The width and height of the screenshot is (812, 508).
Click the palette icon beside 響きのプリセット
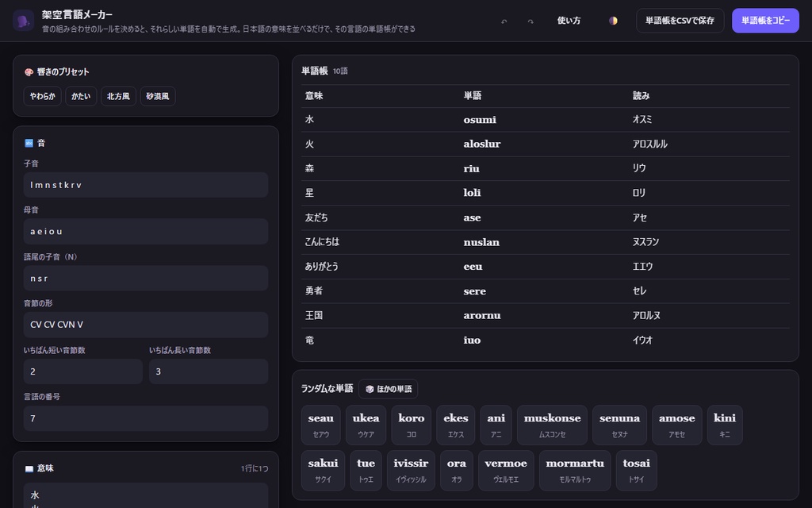point(29,72)
